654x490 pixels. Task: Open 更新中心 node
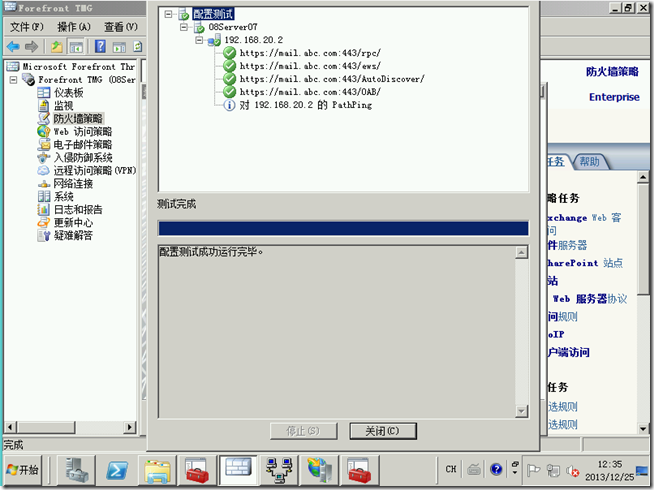(73, 222)
